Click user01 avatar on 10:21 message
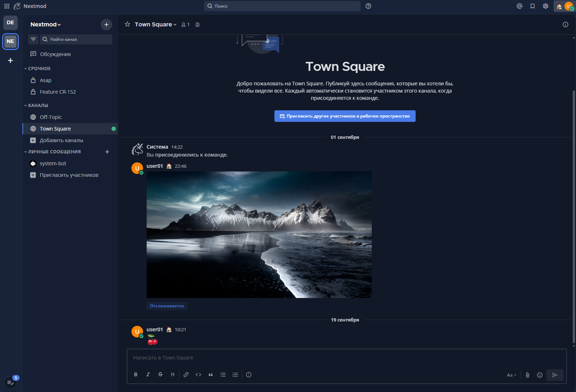The width and height of the screenshot is (576, 392). (137, 332)
